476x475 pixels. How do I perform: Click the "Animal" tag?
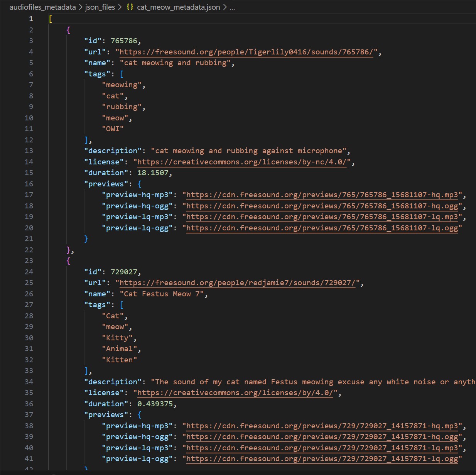119,349
